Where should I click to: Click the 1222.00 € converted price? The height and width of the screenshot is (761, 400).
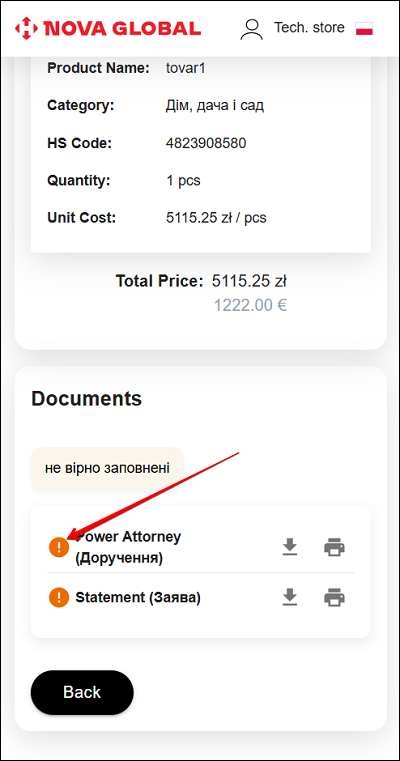[x=250, y=305]
